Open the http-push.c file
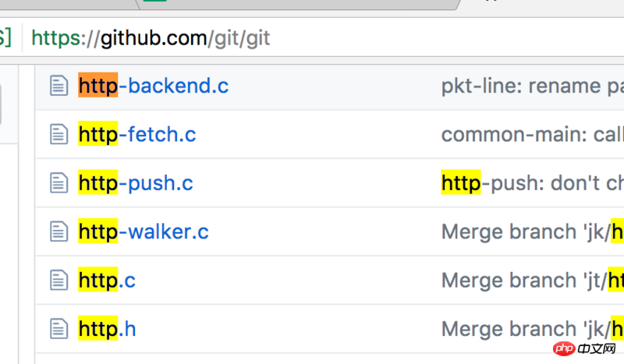624x364 pixels. (136, 182)
